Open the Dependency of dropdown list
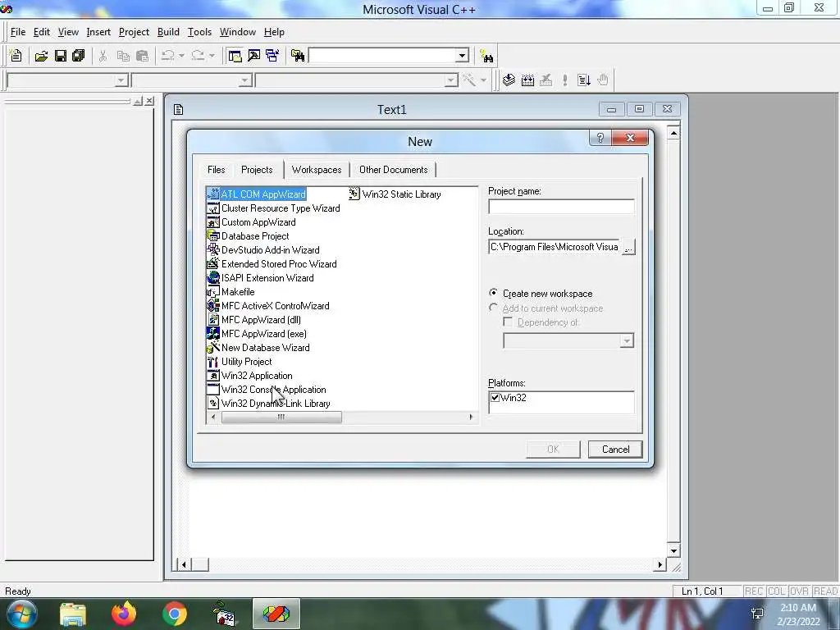The width and height of the screenshot is (840, 630). 626,340
